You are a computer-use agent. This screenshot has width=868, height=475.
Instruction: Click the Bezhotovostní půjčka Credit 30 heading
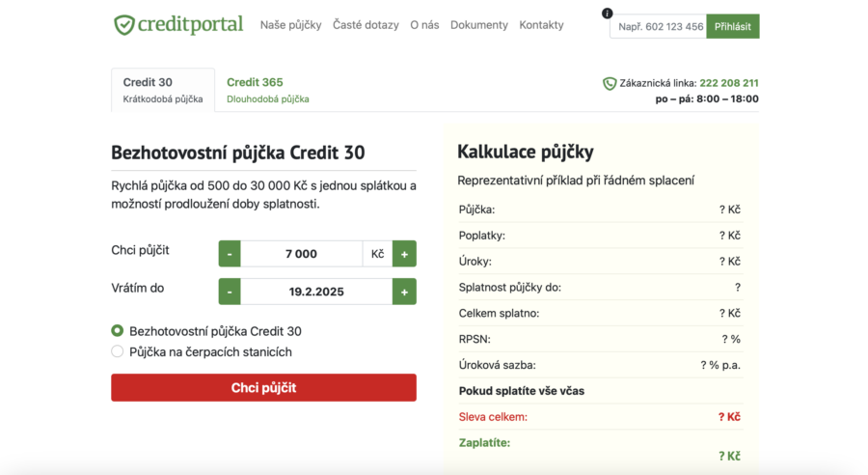pos(238,153)
